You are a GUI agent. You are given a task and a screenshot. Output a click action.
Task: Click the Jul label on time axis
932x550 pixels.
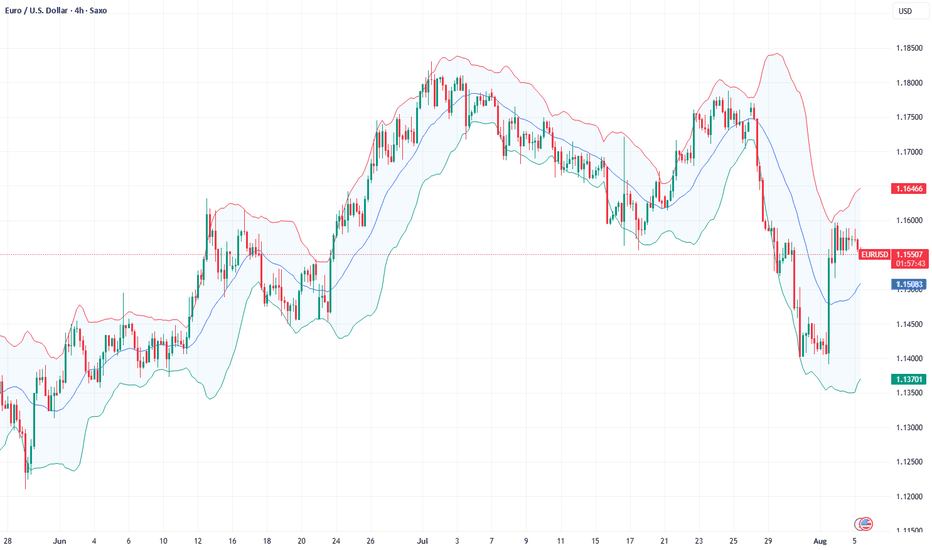click(423, 541)
